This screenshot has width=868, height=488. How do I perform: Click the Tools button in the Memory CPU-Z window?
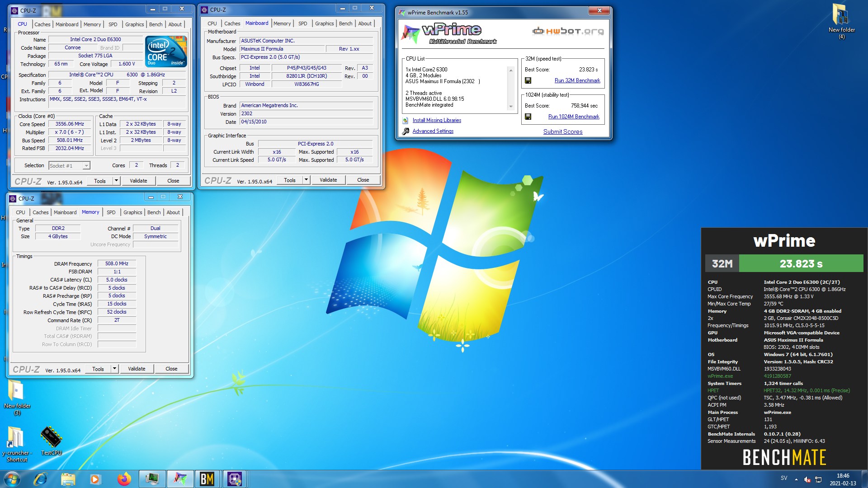[98, 369]
